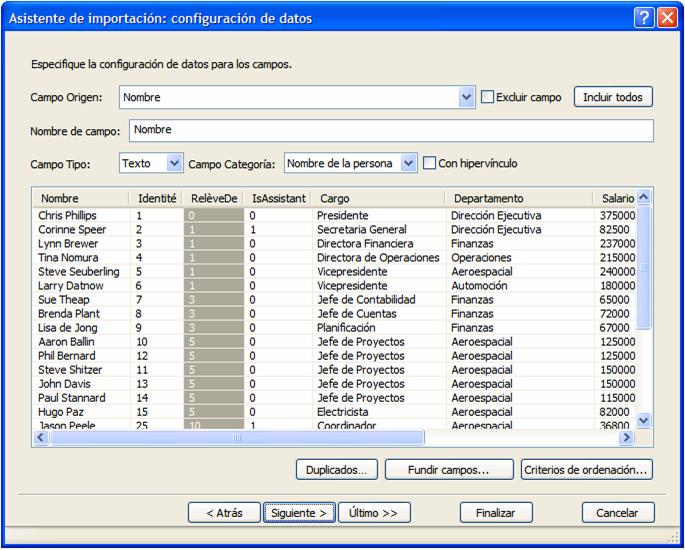Open the Campo Origen dropdown
The image size is (685, 550).
coord(466,97)
